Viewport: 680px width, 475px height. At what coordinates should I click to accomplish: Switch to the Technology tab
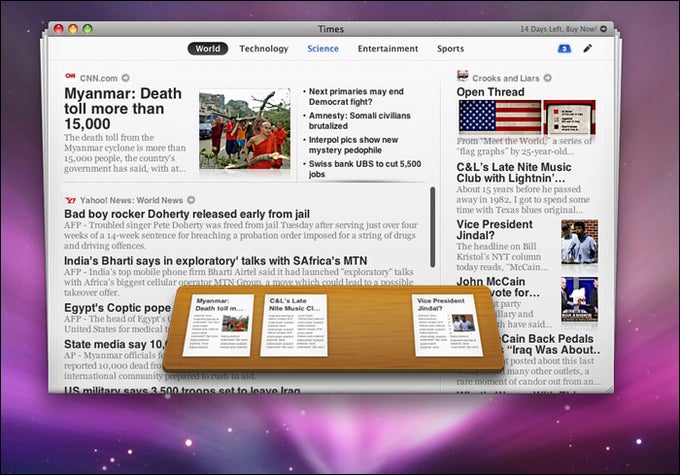click(x=264, y=49)
